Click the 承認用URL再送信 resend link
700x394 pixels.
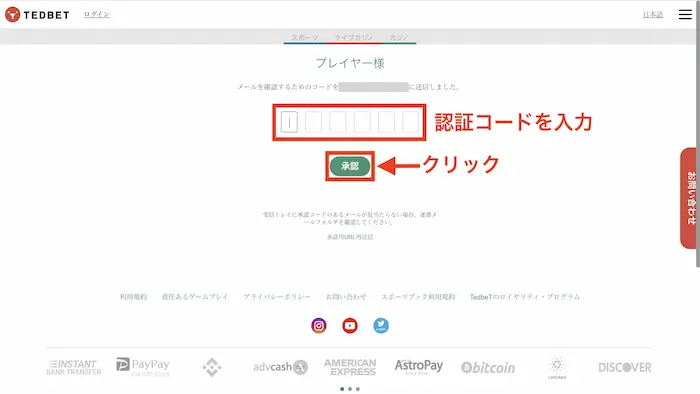point(350,237)
